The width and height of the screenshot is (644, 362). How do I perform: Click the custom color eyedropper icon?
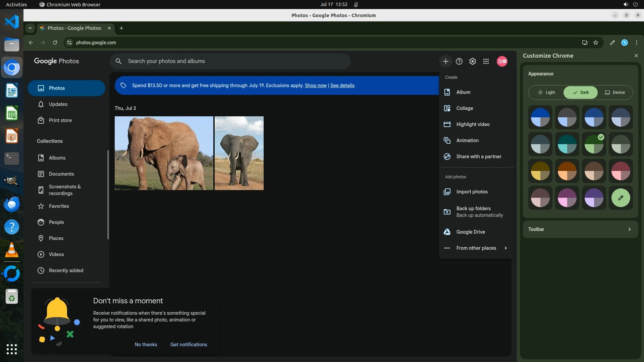(x=621, y=198)
